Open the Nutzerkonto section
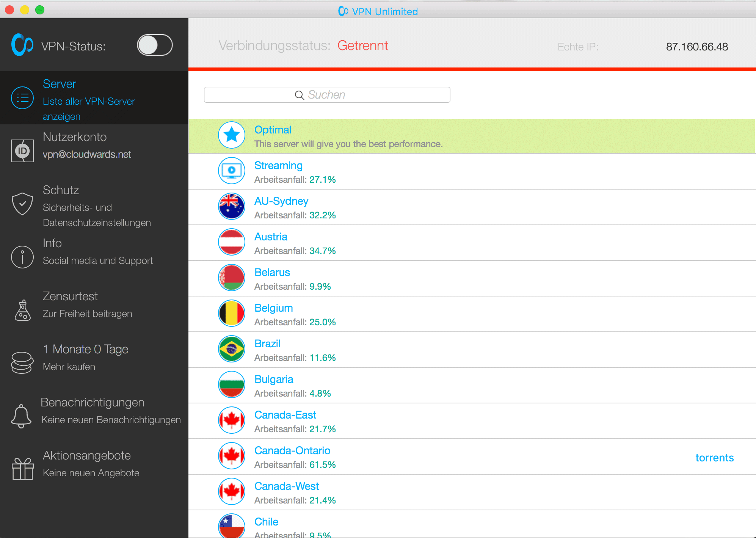Image resolution: width=756 pixels, height=538 pixels. pyautogui.click(x=94, y=151)
